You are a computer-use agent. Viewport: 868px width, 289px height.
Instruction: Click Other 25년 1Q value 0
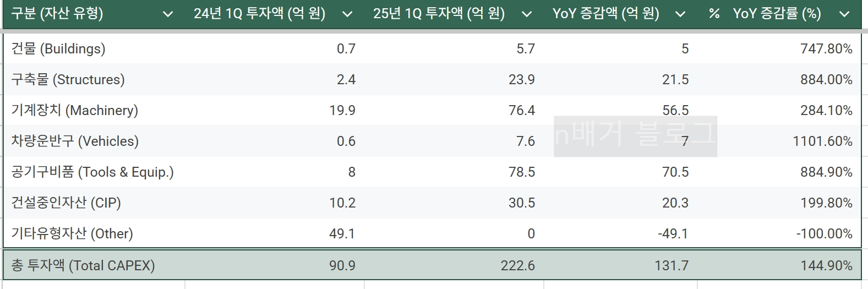coord(531,233)
